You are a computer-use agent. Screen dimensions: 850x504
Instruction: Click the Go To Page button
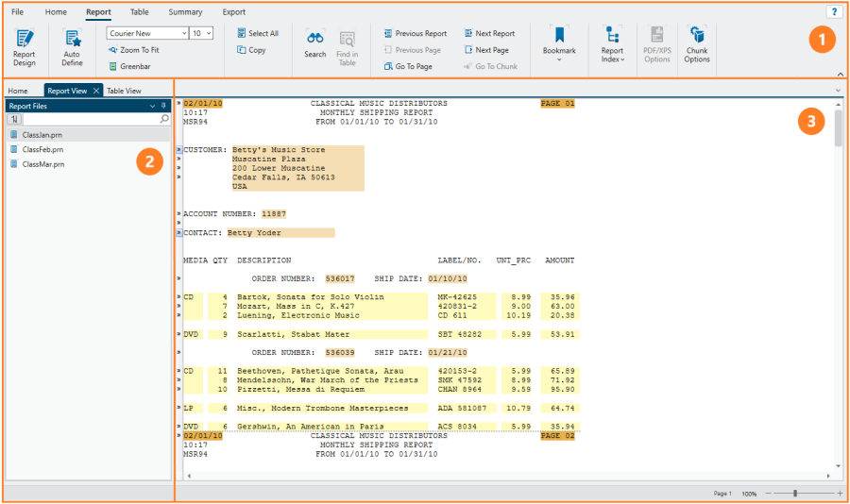[408, 66]
